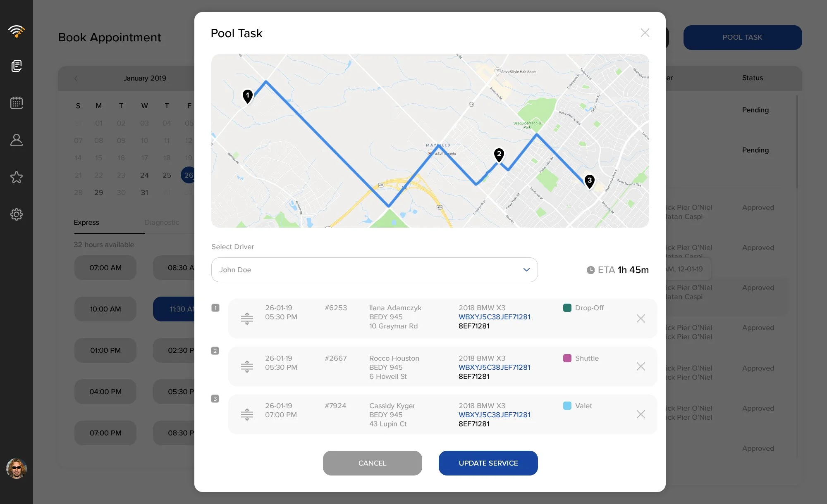Image resolution: width=827 pixels, height=504 pixels.
Task: Click the dropdown chevron next to John Doe
Action: pyautogui.click(x=526, y=270)
